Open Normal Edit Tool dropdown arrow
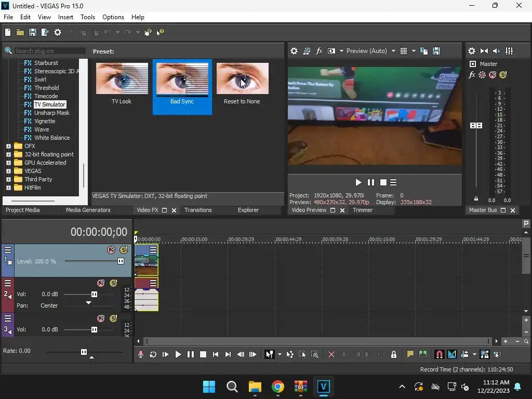532x399 pixels. point(280,354)
